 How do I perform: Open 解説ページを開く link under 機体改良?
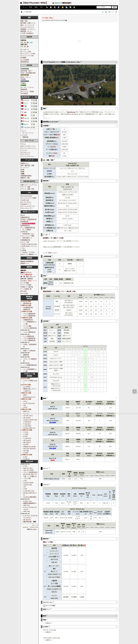[x=48, y=542]
